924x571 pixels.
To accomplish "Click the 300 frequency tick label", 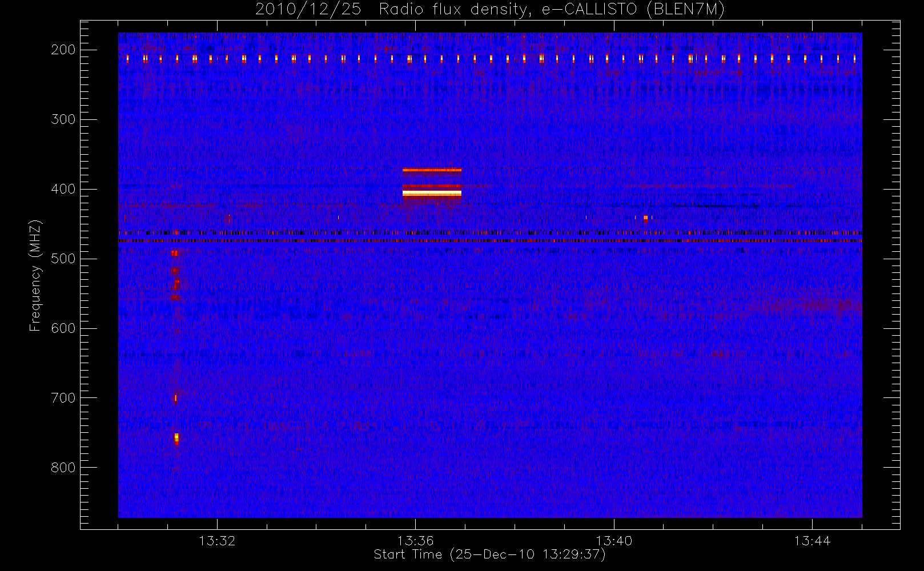I will tap(63, 119).
